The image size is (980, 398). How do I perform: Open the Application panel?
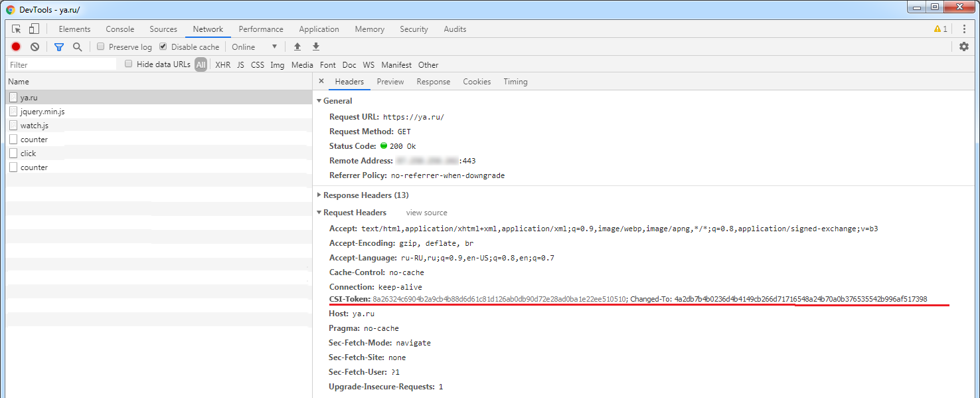tap(319, 29)
